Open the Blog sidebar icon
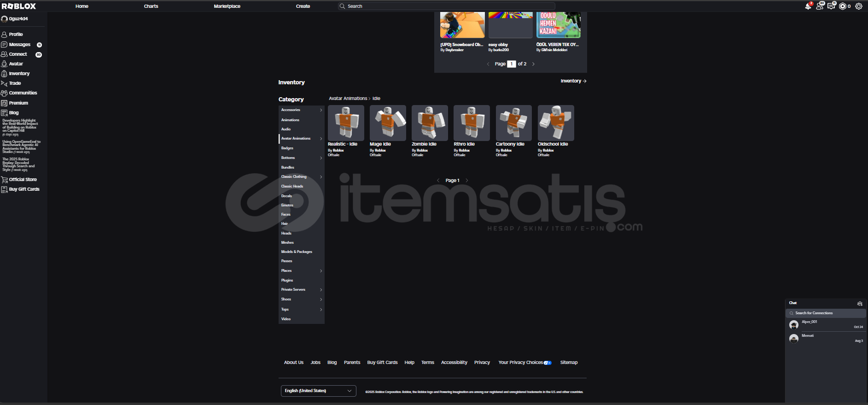Image resolution: width=868 pixels, height=405 pixels. [x=4, y=113]
